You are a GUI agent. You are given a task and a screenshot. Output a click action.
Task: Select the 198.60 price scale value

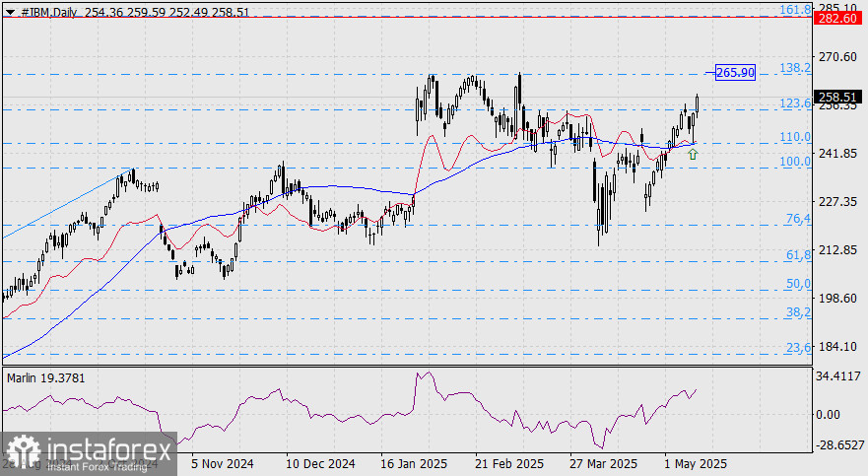837,299
